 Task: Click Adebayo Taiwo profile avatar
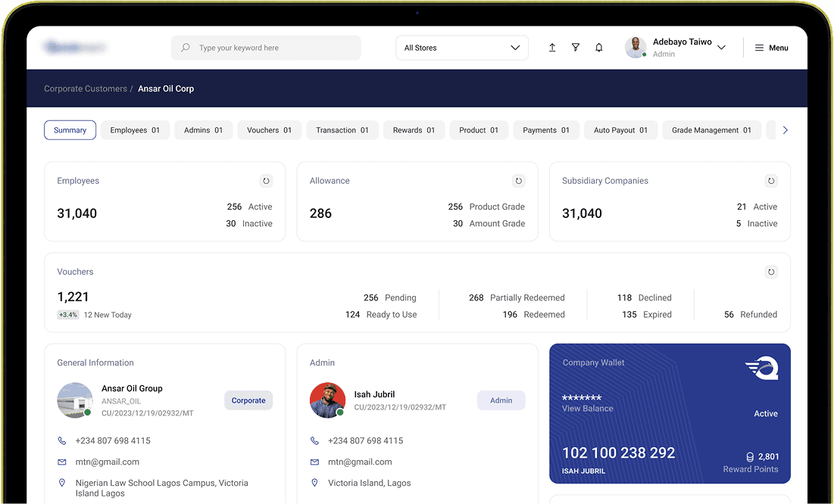pos(635,48)
